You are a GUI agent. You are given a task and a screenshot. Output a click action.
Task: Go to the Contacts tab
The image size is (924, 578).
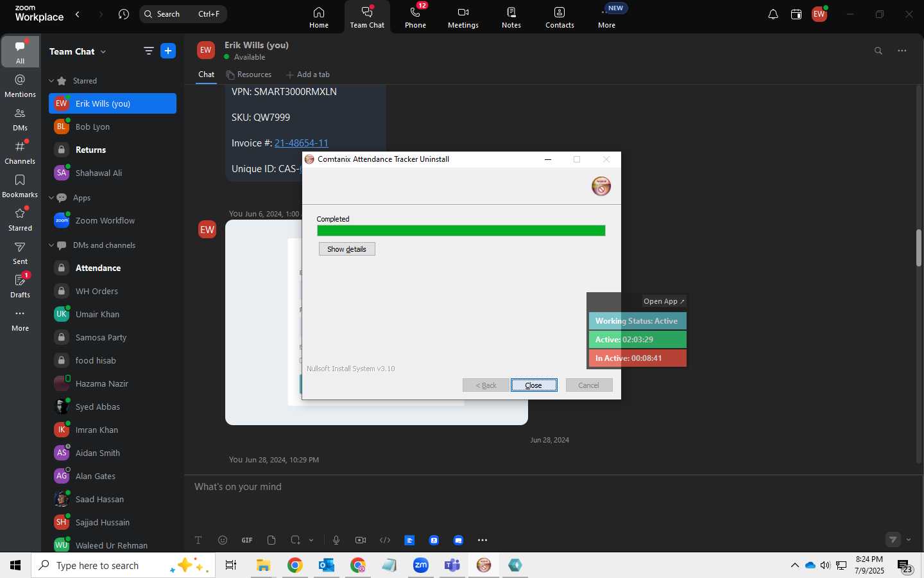click(x=560, y=17)
